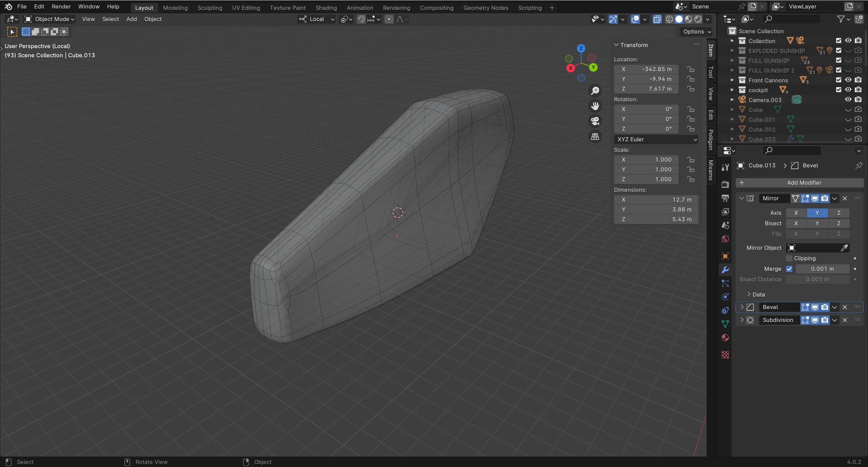
Task: Pin the properties editor context
Action: point(859,165)
